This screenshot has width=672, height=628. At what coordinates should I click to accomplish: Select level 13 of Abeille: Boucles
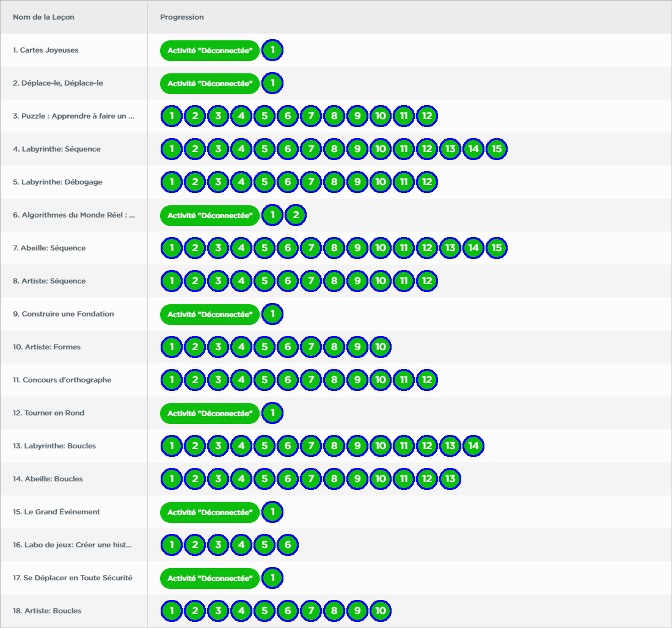(x=450, y=479)
